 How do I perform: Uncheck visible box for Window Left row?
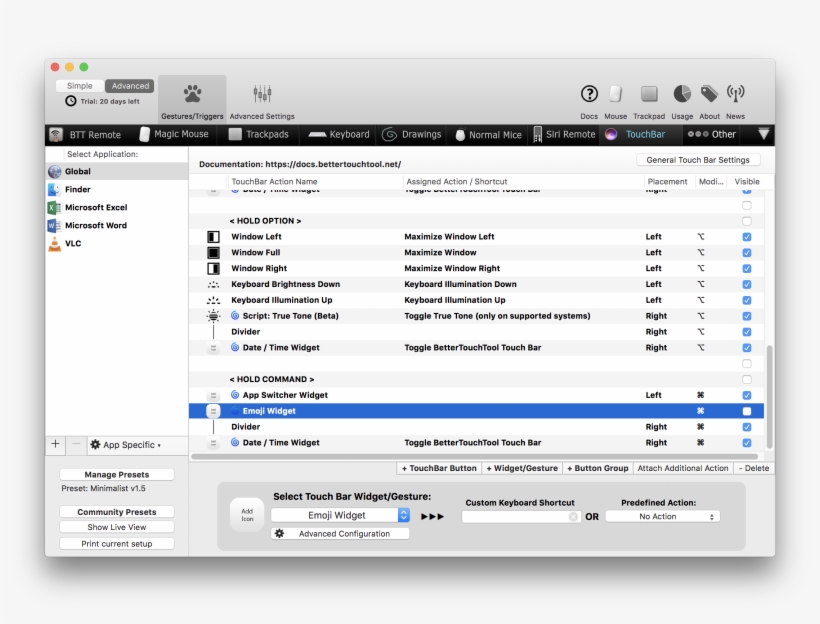[746, 237]
